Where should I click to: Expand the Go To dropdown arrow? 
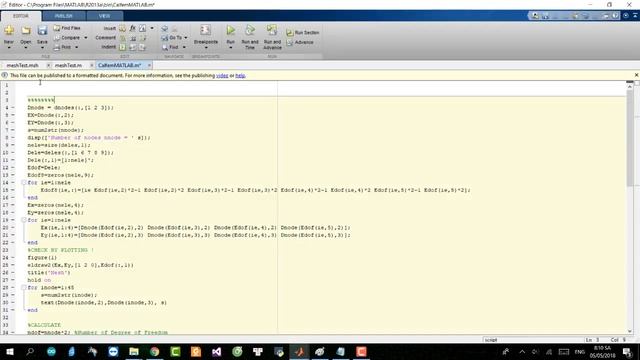pyautogui.click(x=186, y=38)
